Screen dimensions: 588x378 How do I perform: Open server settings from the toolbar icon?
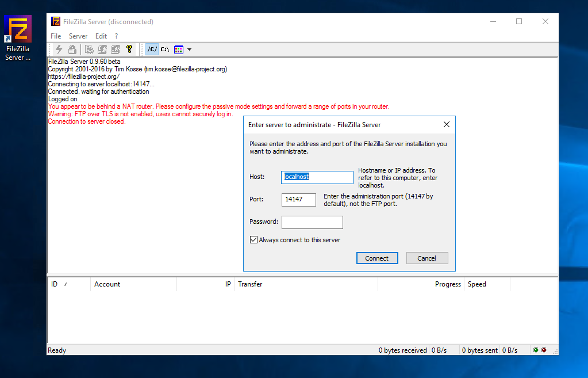(89, 49)
